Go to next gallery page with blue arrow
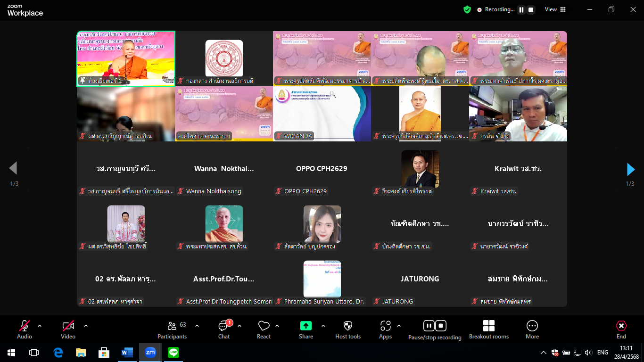 [x=630, y=169]
